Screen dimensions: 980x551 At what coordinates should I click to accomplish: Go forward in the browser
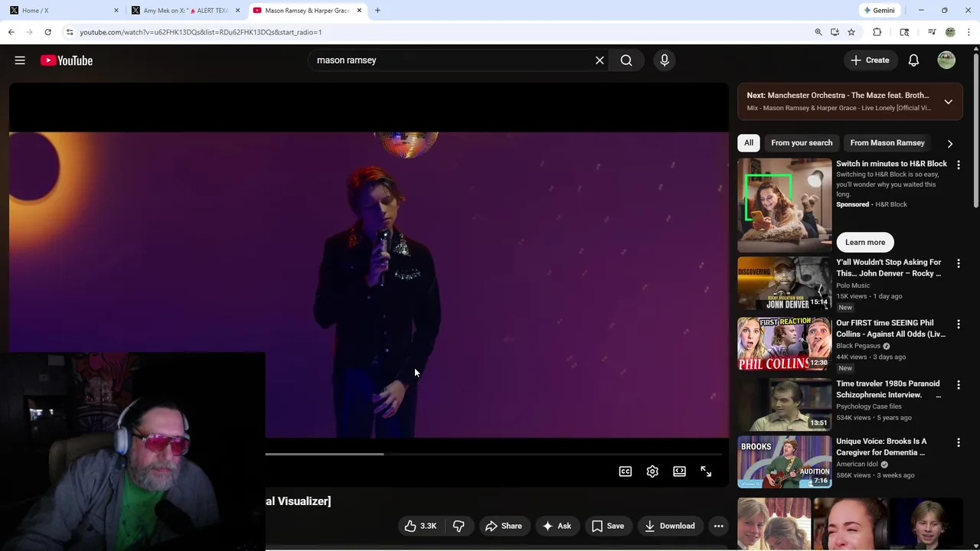pyautogui.click(x=29, y=32)
